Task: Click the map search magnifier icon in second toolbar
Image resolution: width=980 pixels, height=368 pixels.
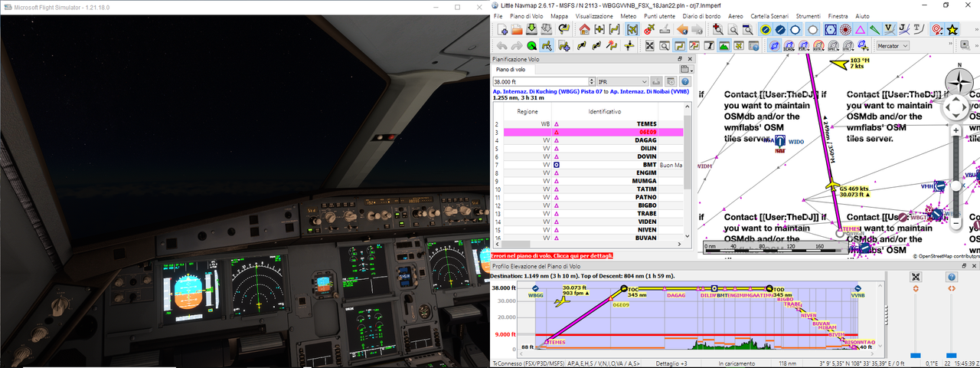Action: [x=664, y=45]
